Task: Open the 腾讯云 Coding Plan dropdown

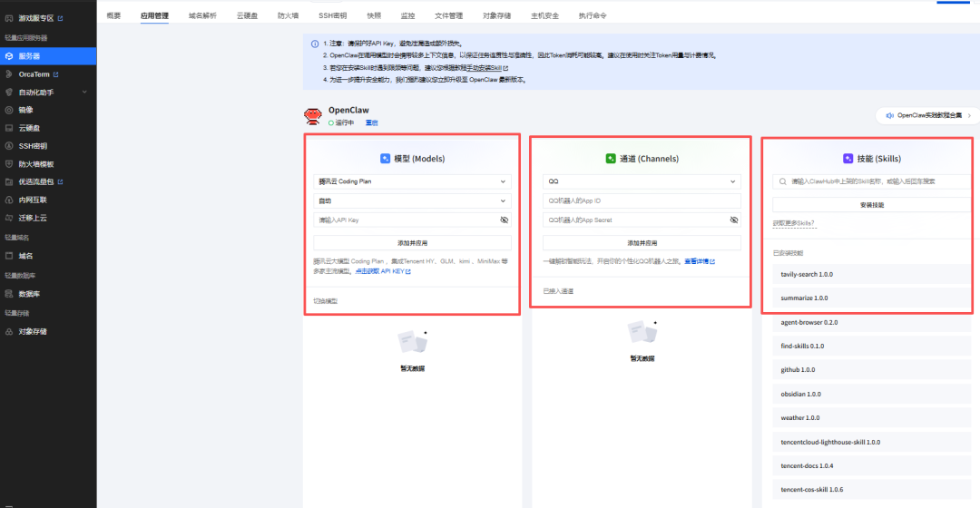Action: point(413,181)
